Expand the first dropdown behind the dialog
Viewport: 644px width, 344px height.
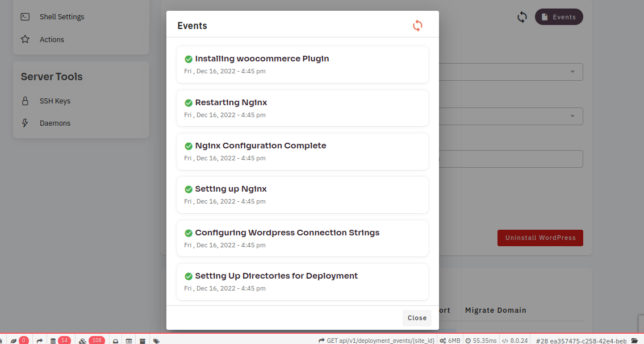click(x=511, y=72)
